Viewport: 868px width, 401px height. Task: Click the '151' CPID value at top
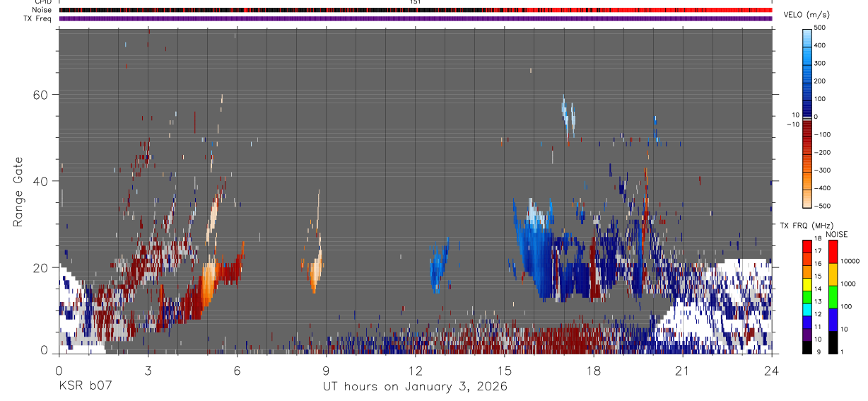[415, 2]
